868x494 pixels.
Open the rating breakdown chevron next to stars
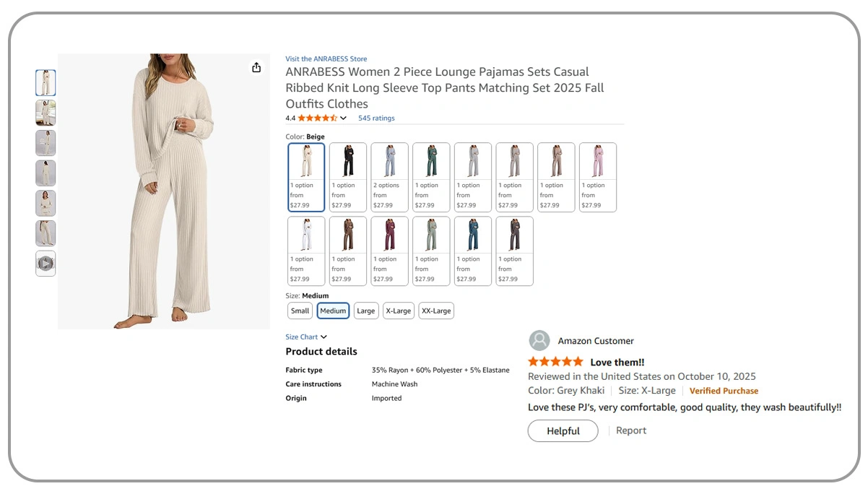343,118
